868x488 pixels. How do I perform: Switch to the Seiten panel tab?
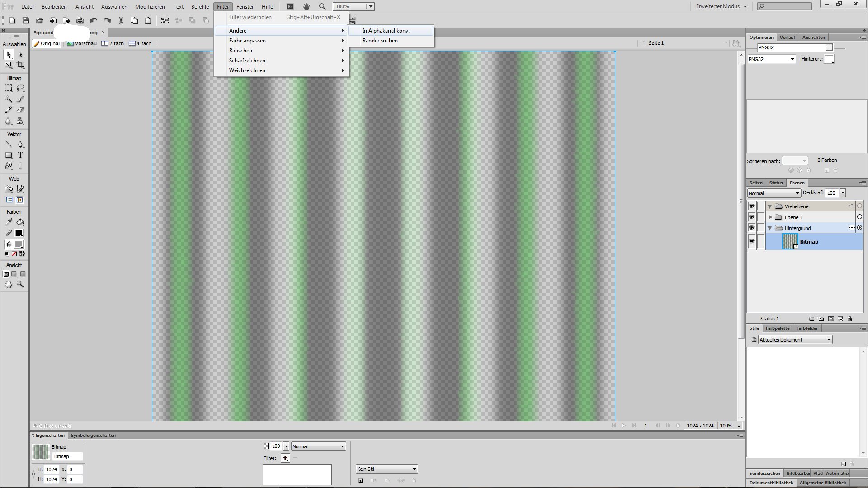point(756,183)
